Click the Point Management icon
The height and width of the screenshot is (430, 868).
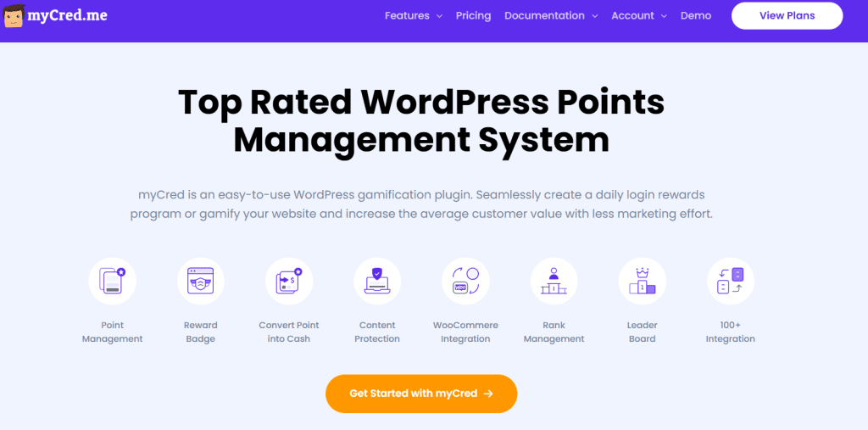point(112,281)
